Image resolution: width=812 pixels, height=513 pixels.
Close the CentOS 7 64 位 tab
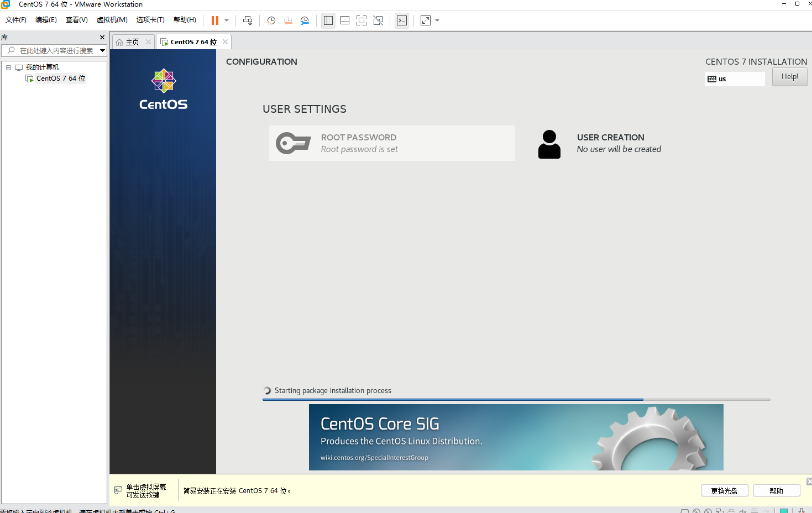pyautogui.click(x=225, y=42)
